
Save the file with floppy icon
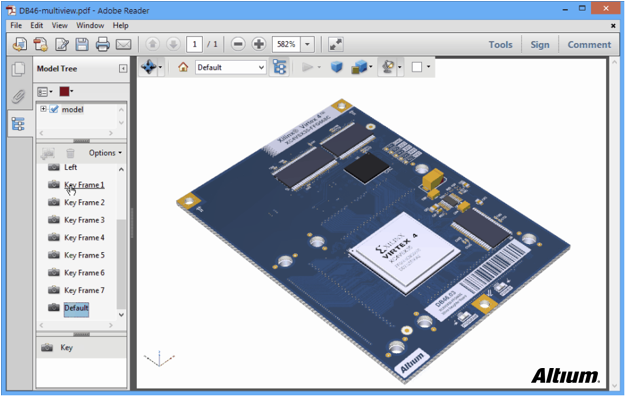82,44
